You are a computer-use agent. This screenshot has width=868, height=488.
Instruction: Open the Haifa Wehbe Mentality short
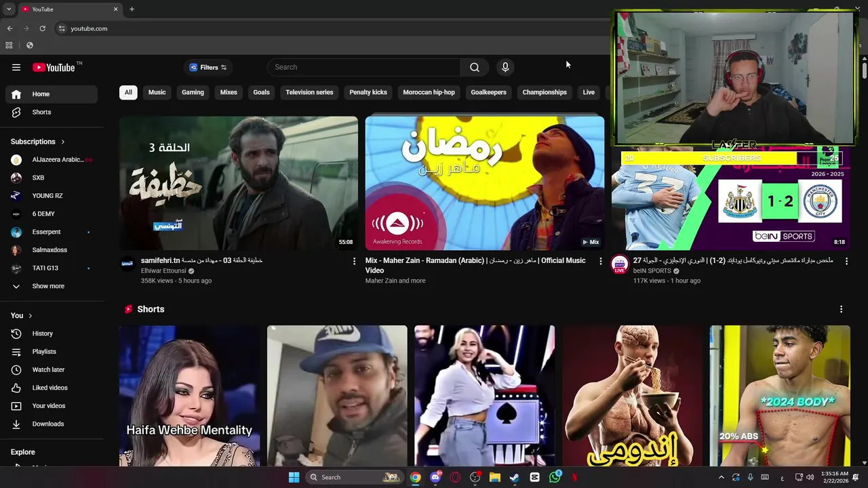pyautogui.click(x=189, y=396)
